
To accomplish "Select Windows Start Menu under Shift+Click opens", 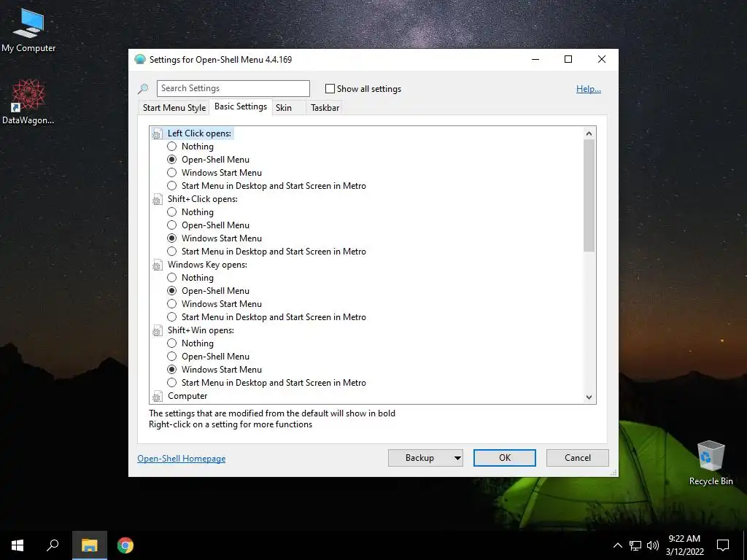I will (x=172, y=238).
